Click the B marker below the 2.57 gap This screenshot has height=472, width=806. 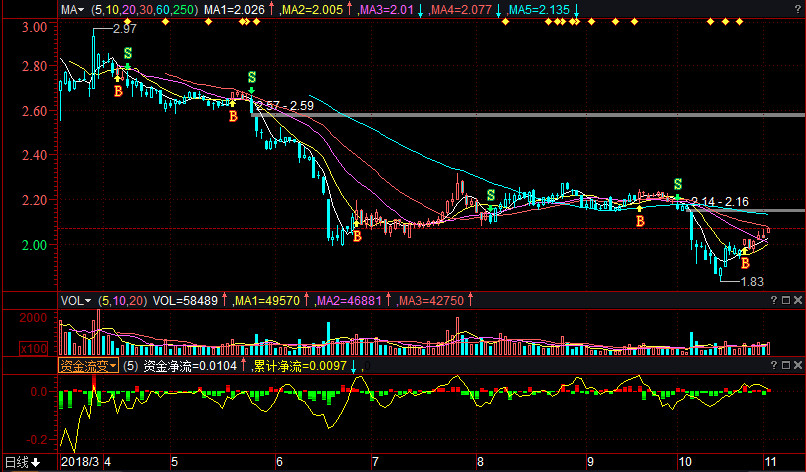(233, 116)
